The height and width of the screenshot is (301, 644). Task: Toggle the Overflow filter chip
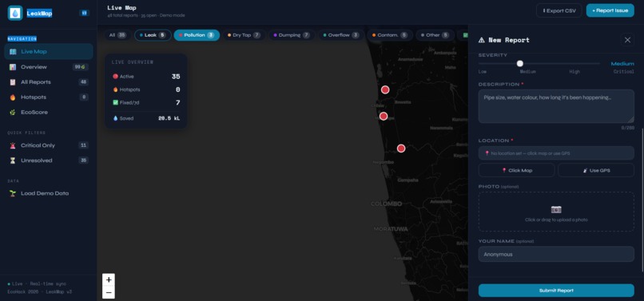coord(341,35)
